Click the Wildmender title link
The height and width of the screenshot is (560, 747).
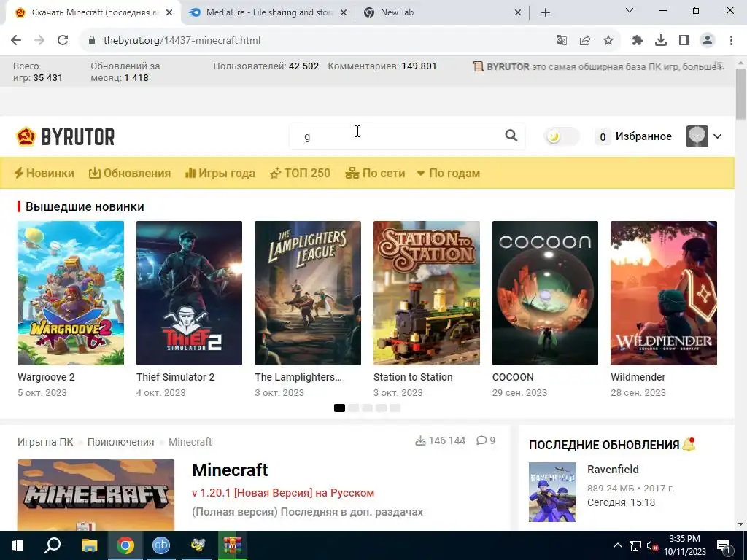pos(638,377)
